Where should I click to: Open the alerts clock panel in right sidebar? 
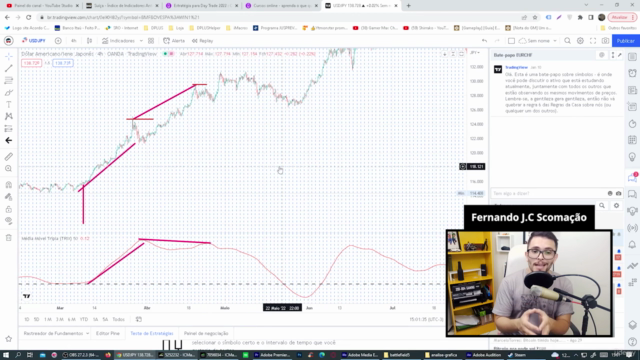[632, 73]
